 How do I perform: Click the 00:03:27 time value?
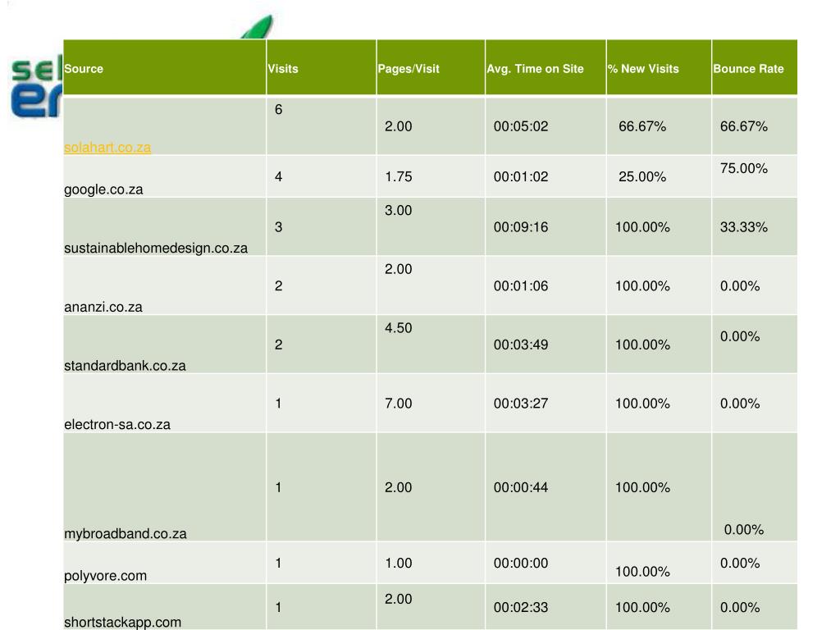(x=521, y=404)
